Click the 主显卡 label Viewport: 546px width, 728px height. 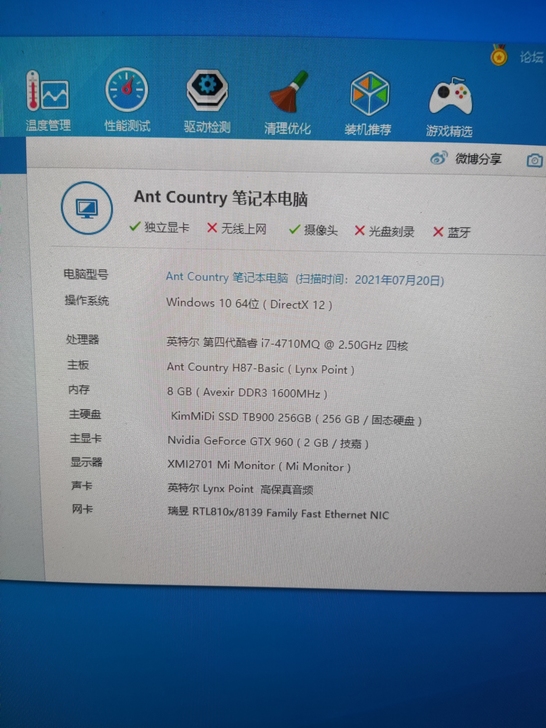tap(85, 438)
